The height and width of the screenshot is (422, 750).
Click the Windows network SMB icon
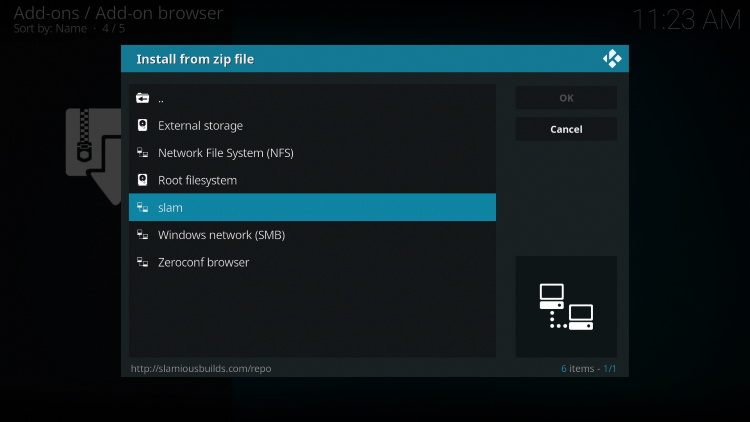[x=143, y=235]
